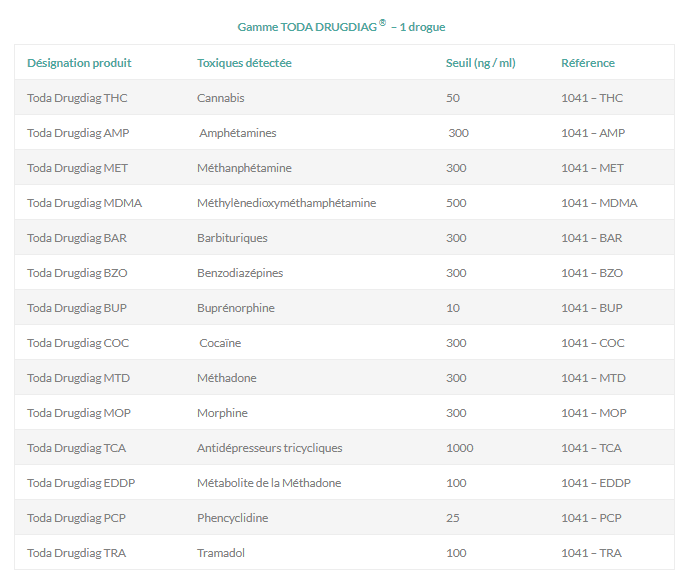Image resolution: width=690 pixels, height=583 pixels.
Task: Click the Buprénorphine threshold value 10
Action: click(x=453, y=308)
